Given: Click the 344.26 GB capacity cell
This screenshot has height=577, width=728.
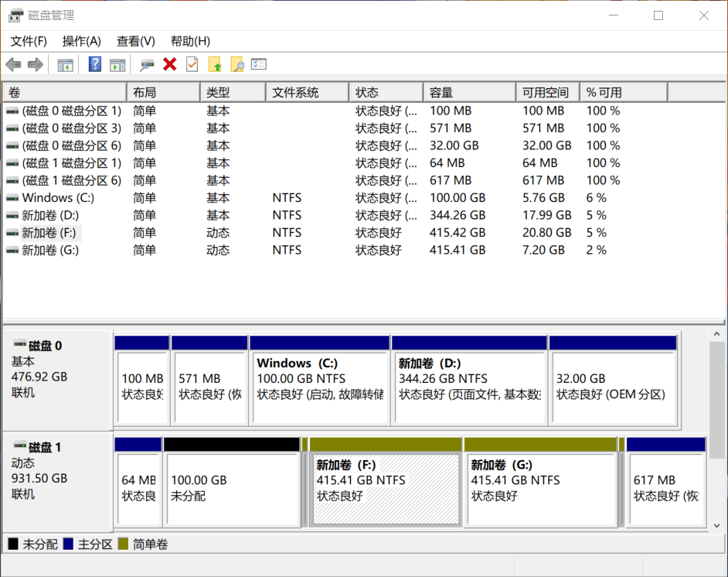Looking at the screenshot, I should 458,216.
